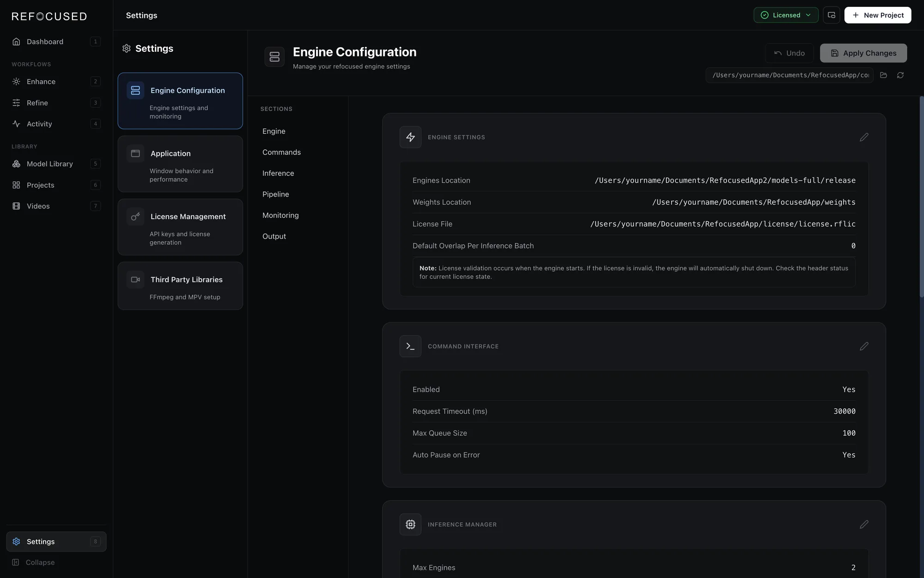Click the Enabled Yes value in Command Interface
Image resolution: width=924 pixels, height=578 pixels.
(x=849, y=389)
